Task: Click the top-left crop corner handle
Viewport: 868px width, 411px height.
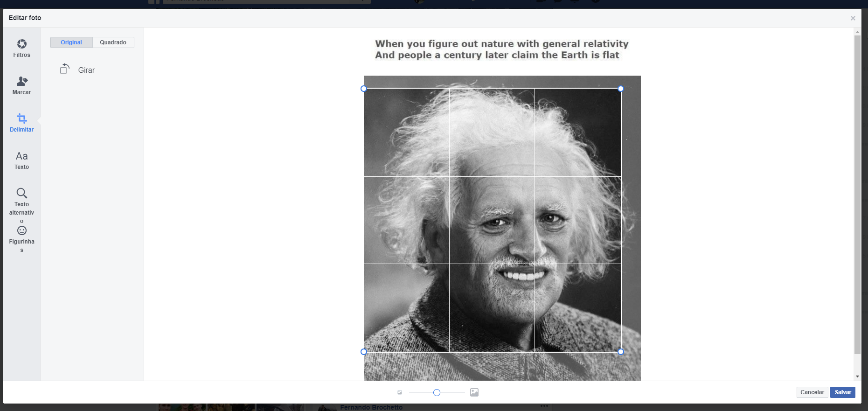Action: pos(364,89)
